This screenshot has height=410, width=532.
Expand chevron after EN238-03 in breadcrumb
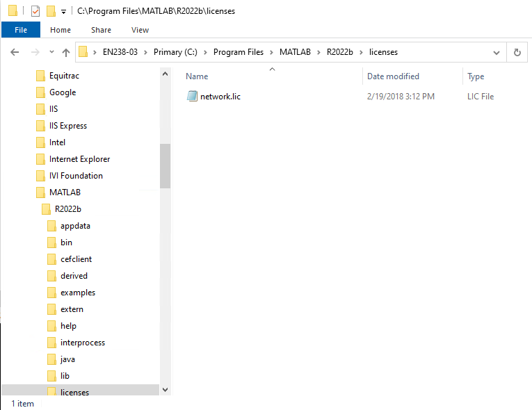tap(145, 52)
